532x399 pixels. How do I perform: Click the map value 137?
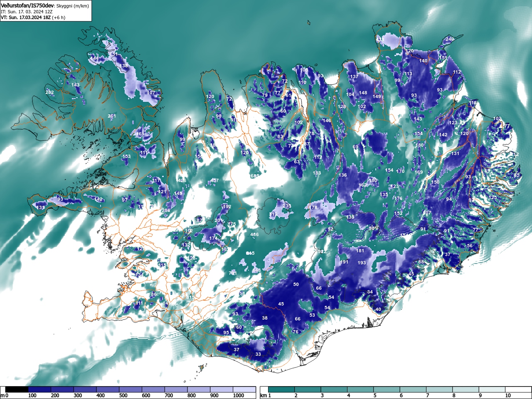[354, 77]
